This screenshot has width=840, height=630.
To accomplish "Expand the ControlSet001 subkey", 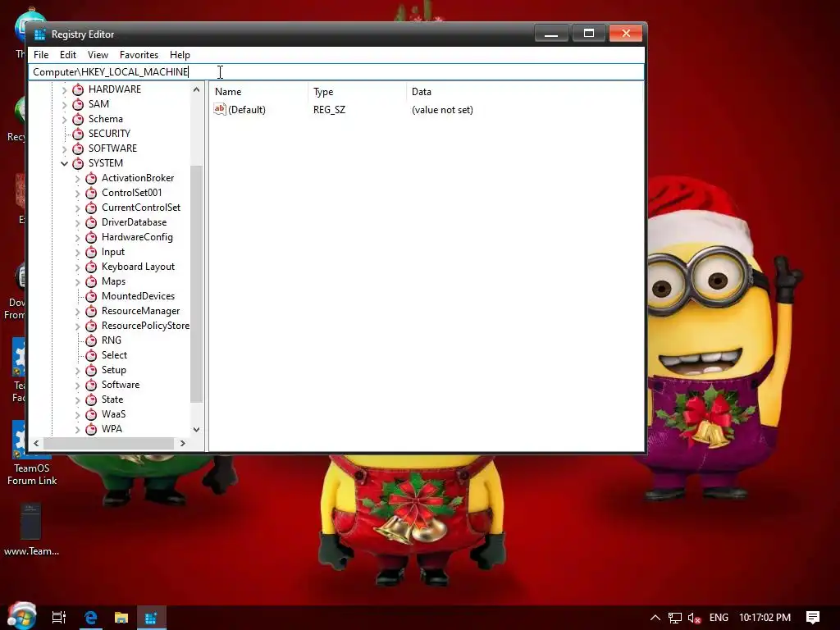I will (78, 193).
